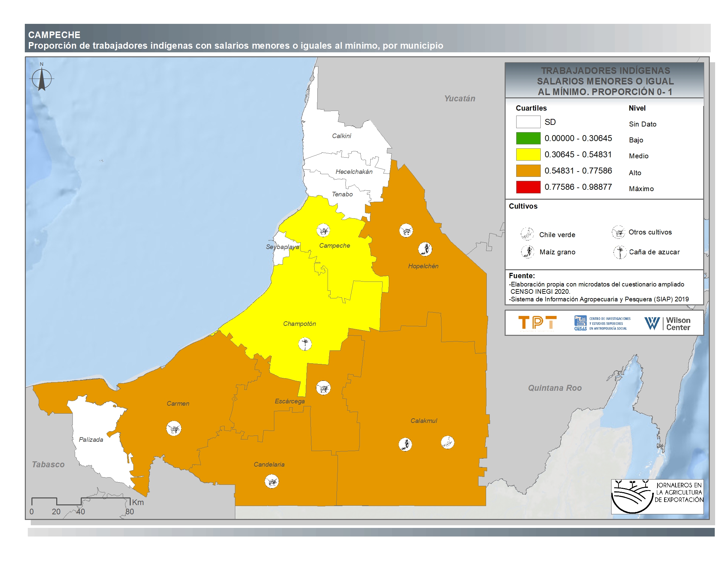
Task: Click the crop icon in Candelaria
Action: click(272, 482)
